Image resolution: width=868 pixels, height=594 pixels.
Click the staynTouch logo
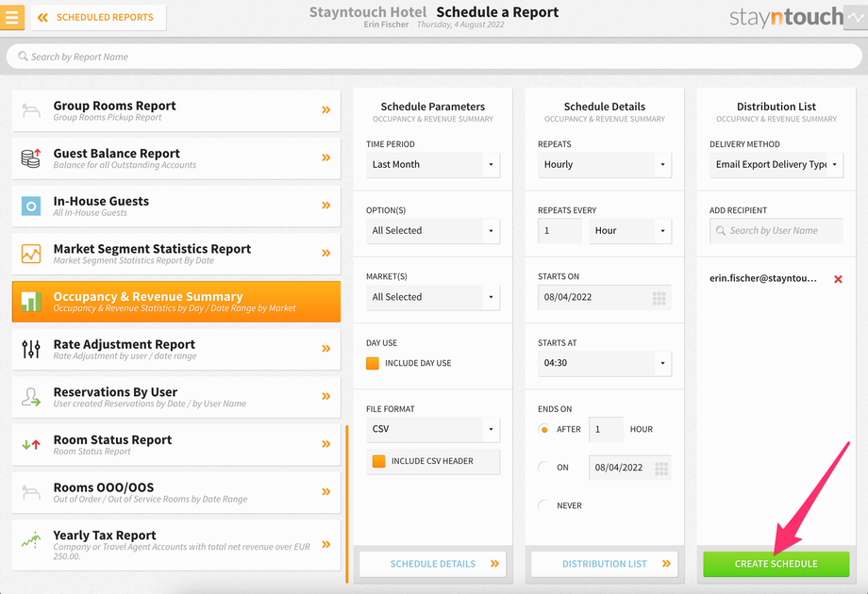pos(786,17)
